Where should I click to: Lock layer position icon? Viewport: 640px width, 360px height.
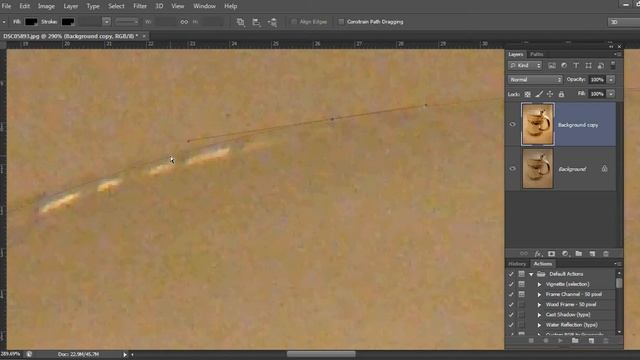550,94
